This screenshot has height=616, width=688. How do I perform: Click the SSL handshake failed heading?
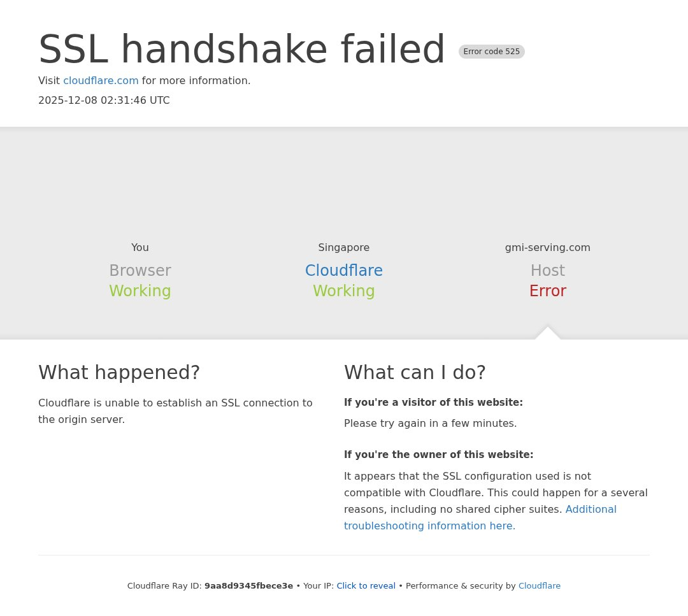pos(241,50)
